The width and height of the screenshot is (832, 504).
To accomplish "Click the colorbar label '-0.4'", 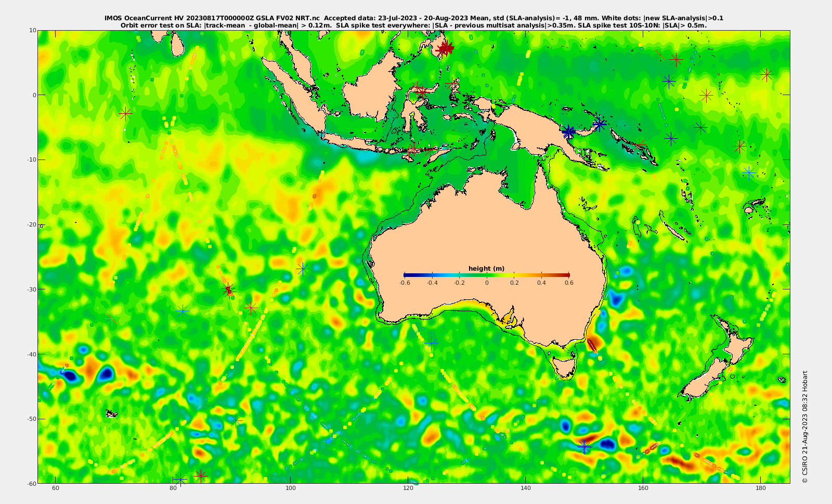I will 432,283.
